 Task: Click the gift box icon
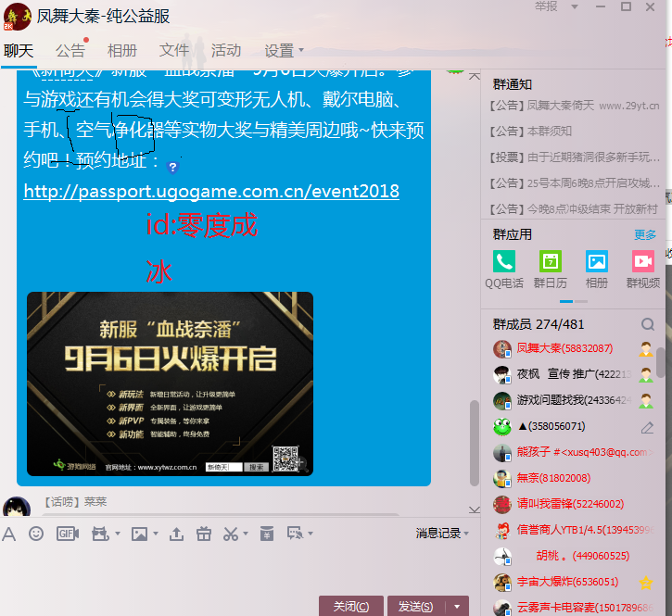click(204, 534)
